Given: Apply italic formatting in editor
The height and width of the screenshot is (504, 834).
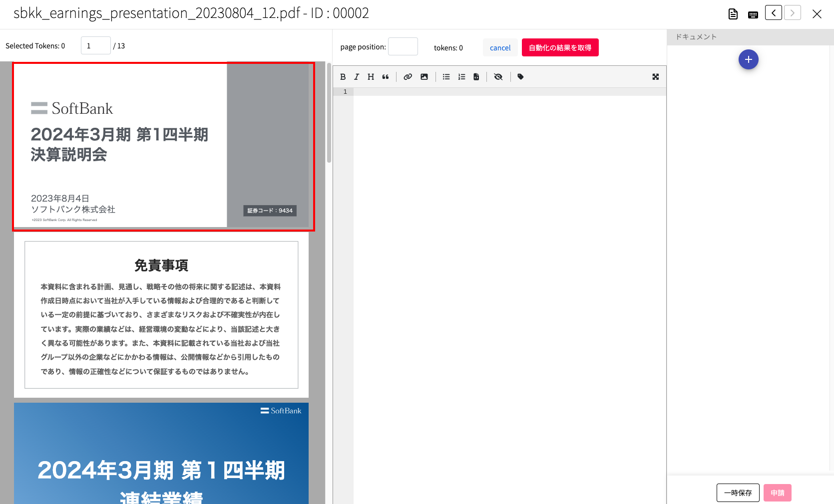Looking at the screenshot, I should [x=357, y=77].
